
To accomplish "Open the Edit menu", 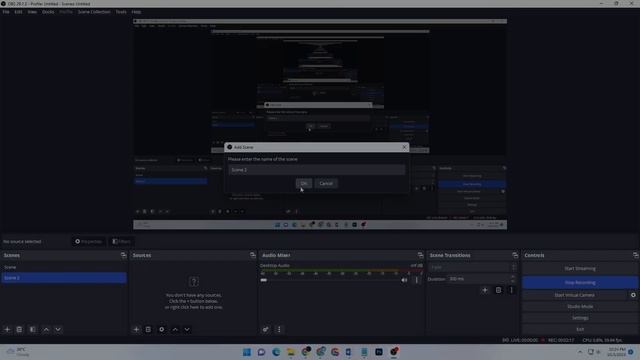I will [x=18, y=12].
